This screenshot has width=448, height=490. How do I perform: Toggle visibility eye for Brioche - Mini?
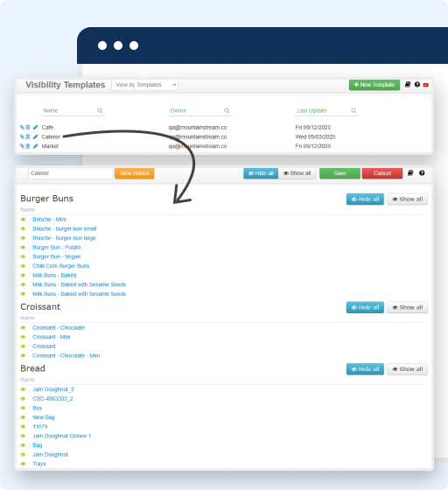pyautogui.click(x=23, y=220)
